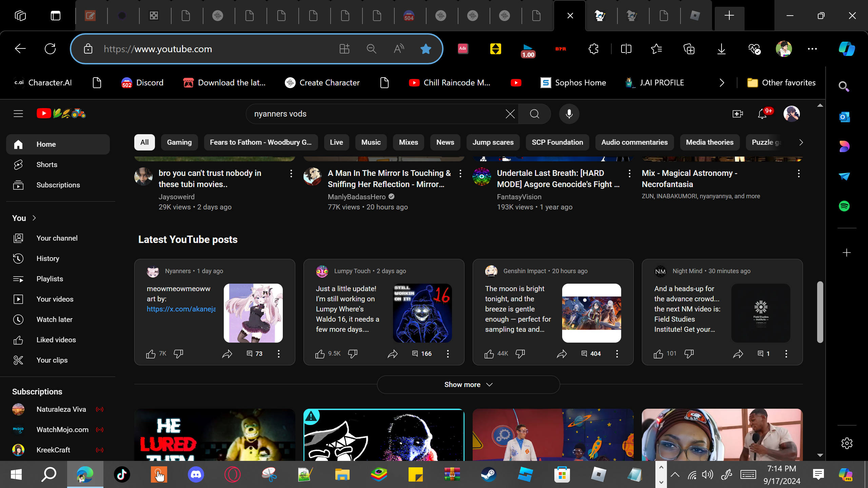The width and height of the screenshot is (868, 488).
Task: Open the ManlyBadassHero channel name
Action: click(x=357, y=197)
